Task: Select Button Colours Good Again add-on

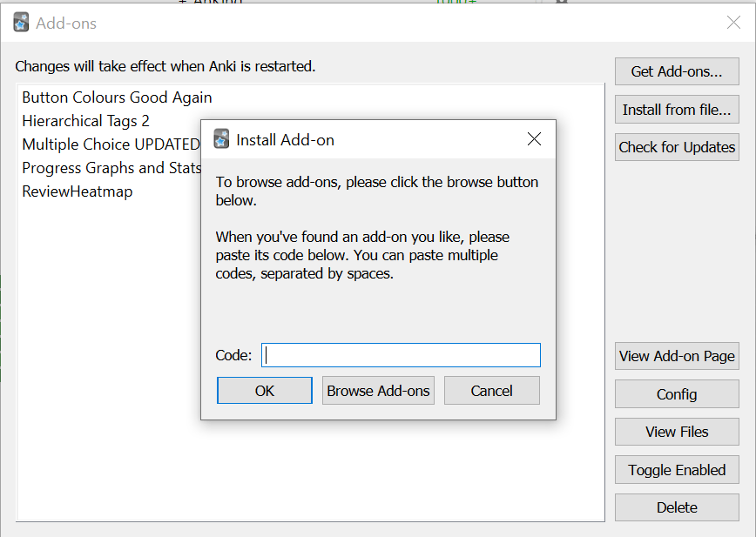Action: pos(117,97)
